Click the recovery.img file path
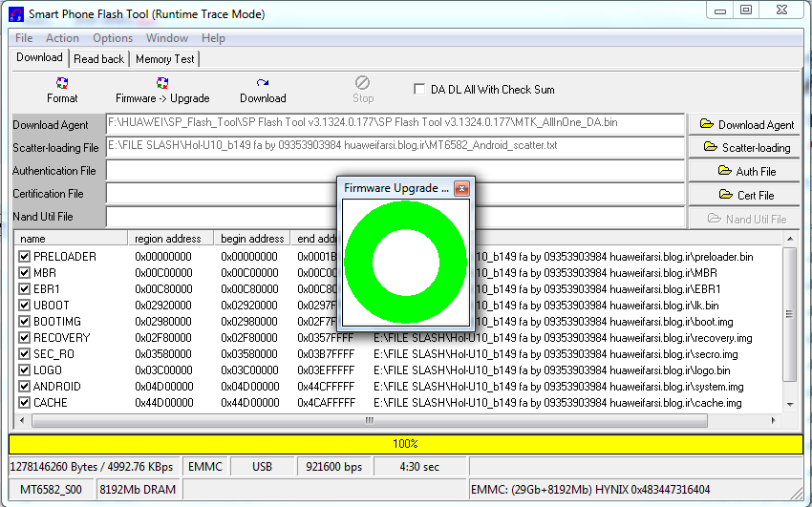812x507 pixels. click(x=563, y=338)
